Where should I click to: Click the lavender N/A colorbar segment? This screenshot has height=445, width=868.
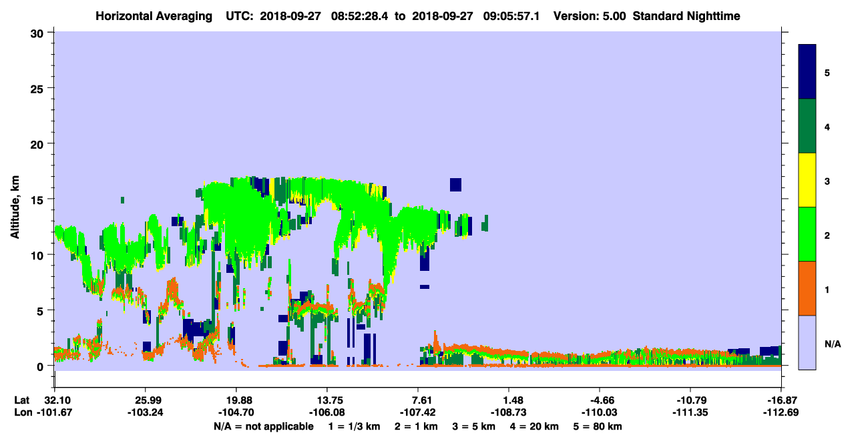[807, 342]
